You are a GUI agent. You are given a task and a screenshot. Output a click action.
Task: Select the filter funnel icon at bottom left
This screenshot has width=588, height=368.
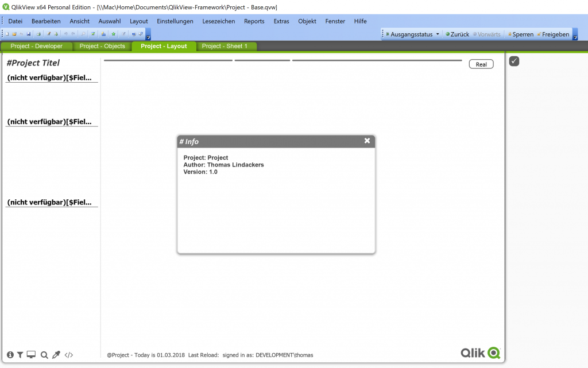(x=21, y=354)
